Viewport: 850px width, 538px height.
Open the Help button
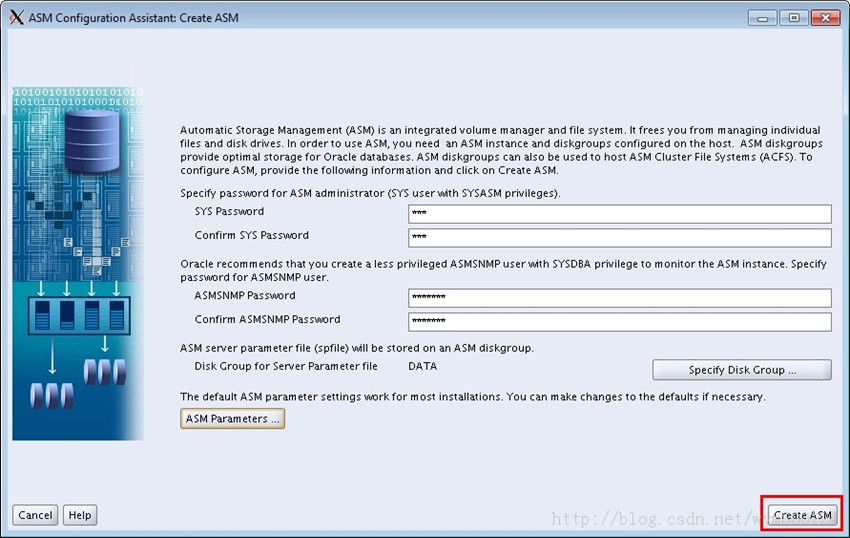pos(80,515)
